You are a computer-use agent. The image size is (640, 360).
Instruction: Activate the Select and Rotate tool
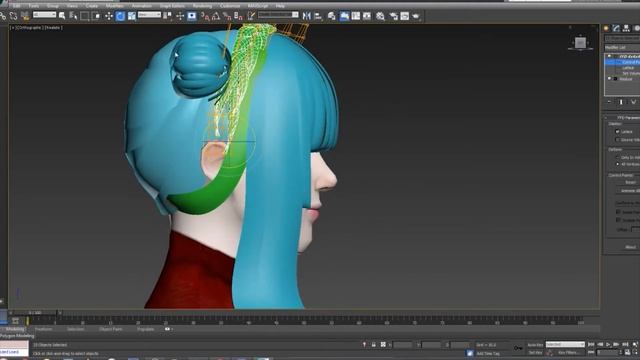coord(120,16)
